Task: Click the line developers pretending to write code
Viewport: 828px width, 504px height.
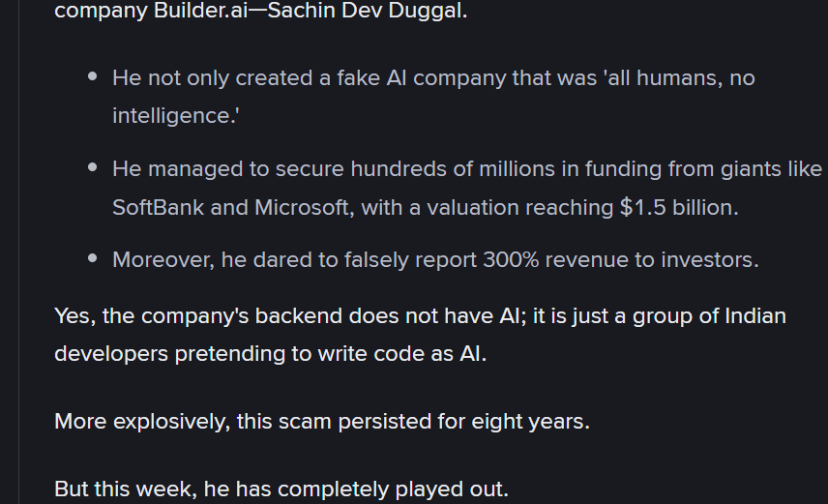Action: point(271,354)
